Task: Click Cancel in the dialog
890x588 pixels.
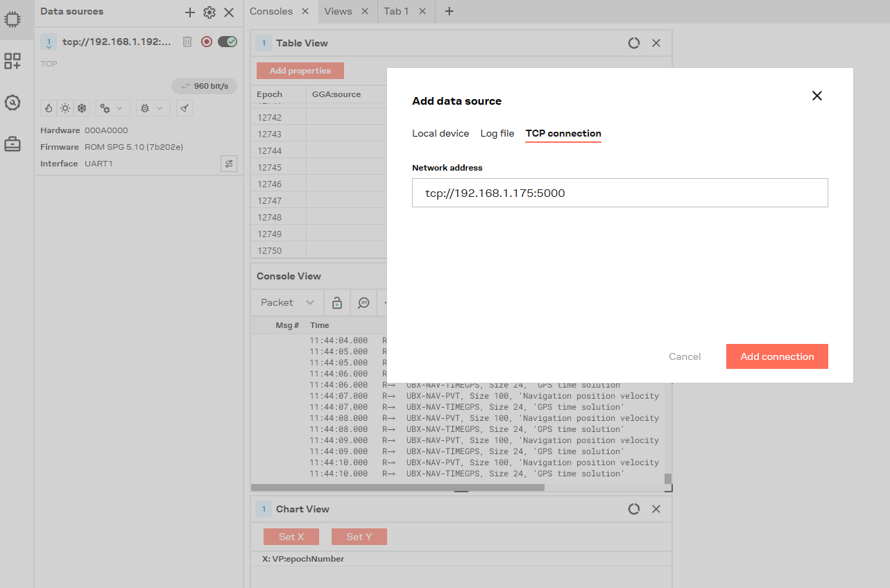Action: click(685, 356)
